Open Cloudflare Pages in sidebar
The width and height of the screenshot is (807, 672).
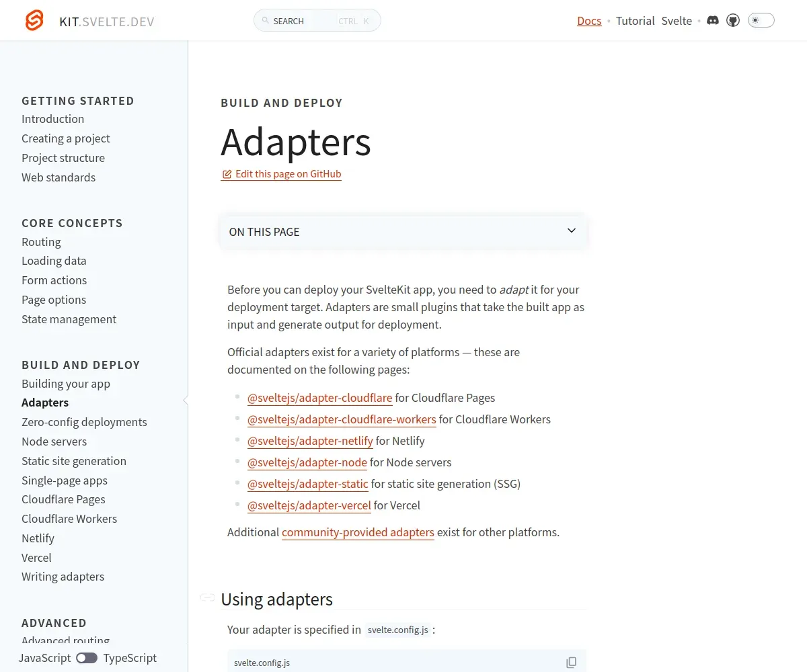(63, 499)
